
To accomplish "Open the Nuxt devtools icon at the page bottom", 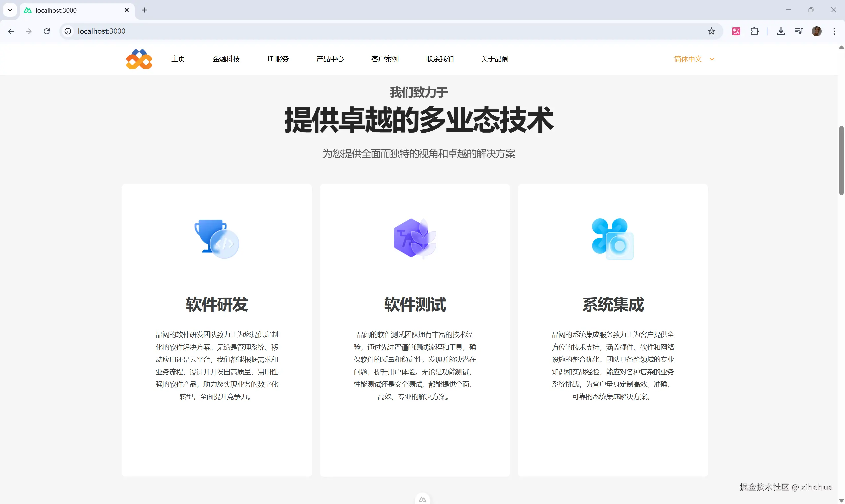I will (422, 499).
